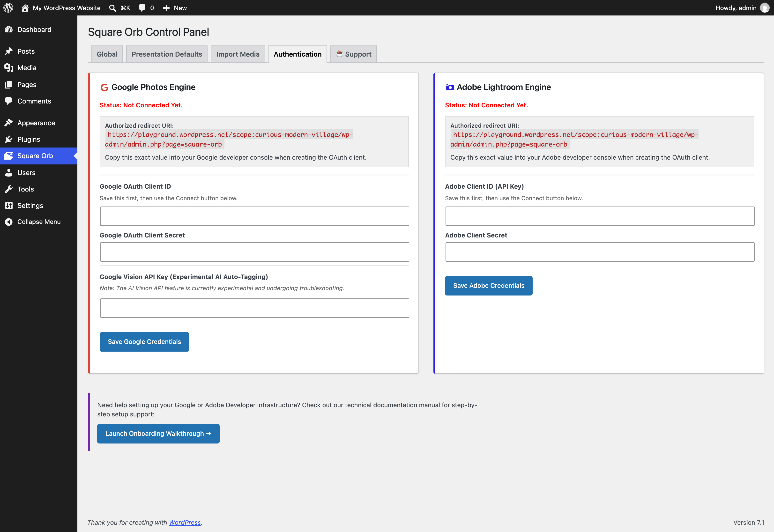Open the Tools menu item
This screenshot has width=774, height=532.
[x=39, y=189]
